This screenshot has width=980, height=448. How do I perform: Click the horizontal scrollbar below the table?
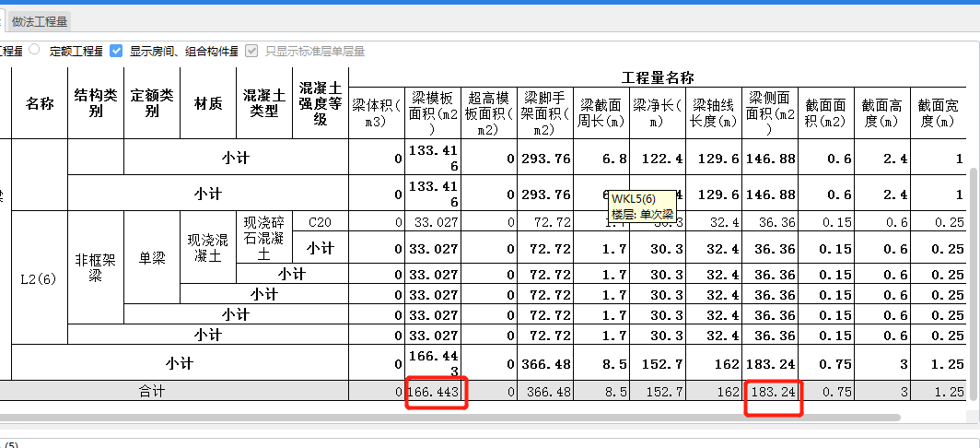pos(450,417)
